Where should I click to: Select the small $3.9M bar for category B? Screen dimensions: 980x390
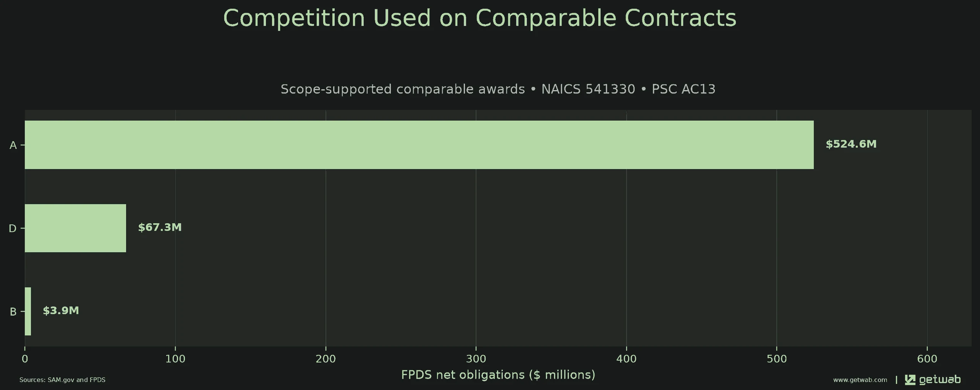28,311
